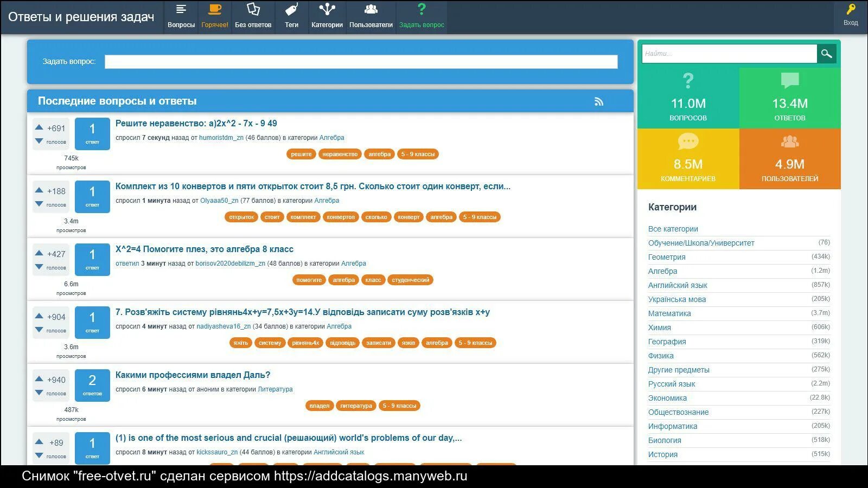
Task: Select Информатика category in sidebar
Action: pyautogui.click(x=673, y=426)
